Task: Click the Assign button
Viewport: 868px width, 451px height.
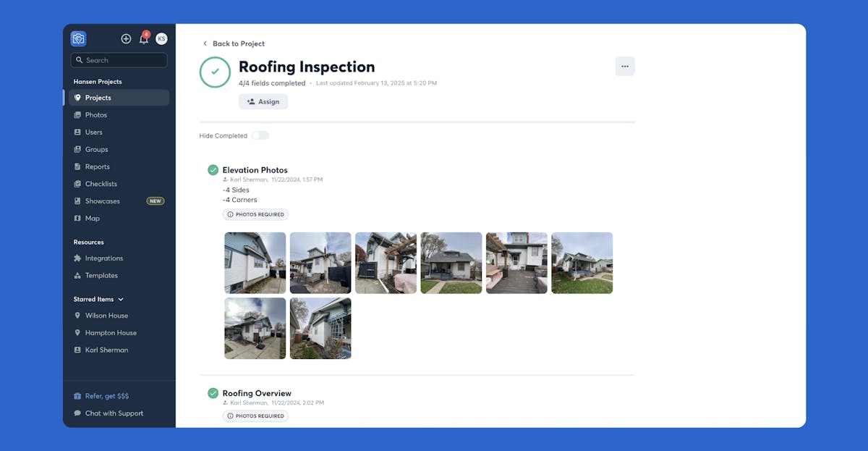Action: 263,102
